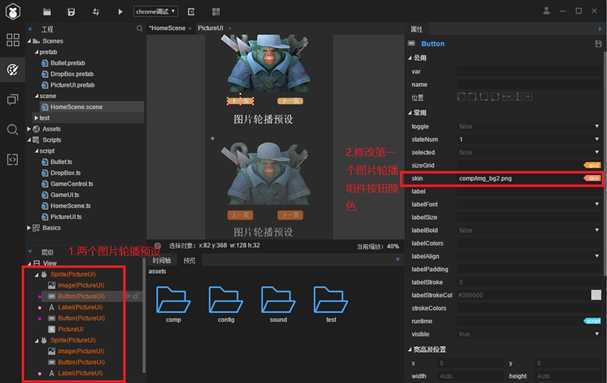
Task: Collapse the Scripts tree node
Action: (29, 140)
